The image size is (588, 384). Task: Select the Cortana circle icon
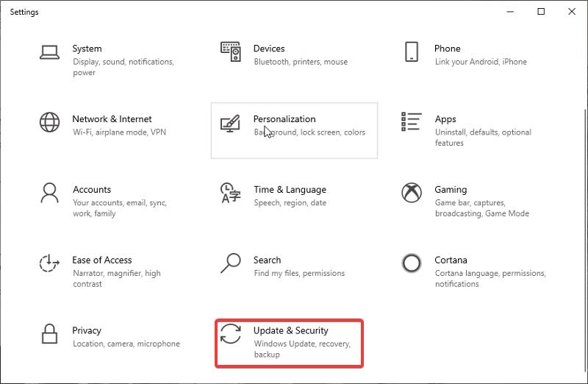412,263
